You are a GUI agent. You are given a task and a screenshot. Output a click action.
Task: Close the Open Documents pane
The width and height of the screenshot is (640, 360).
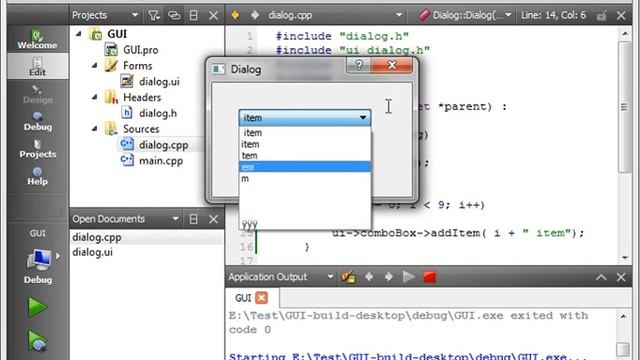pyautogui.click(x=213, y=219)
